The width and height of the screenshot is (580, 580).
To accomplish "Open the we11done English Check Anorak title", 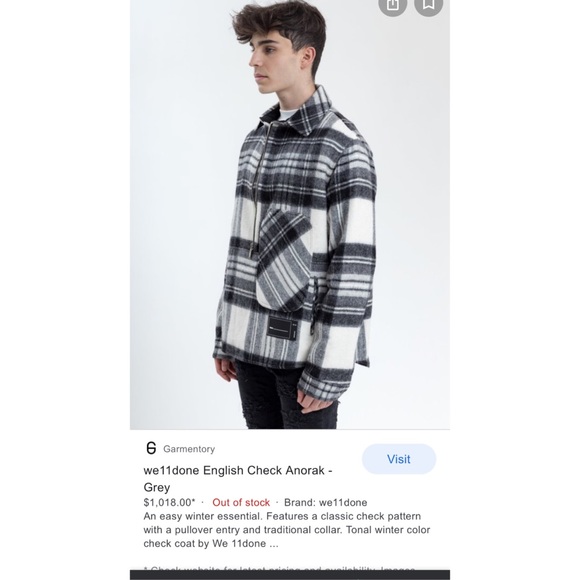I will coord(238,479).
